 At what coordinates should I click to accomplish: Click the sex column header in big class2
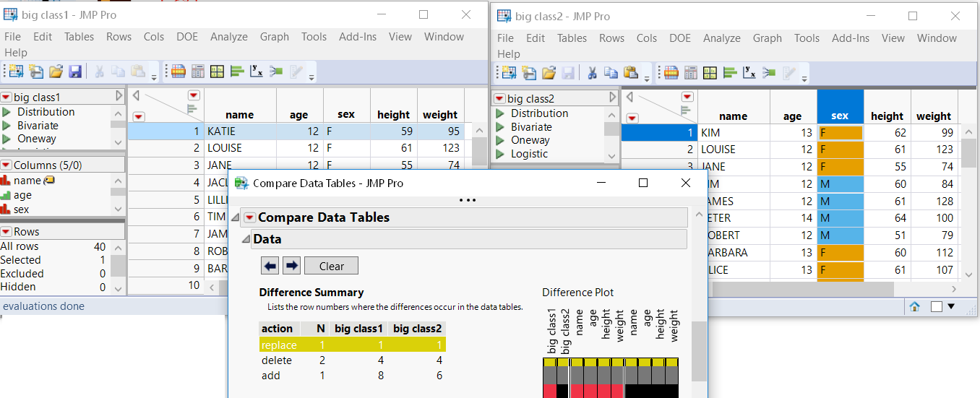click(840, 116)
